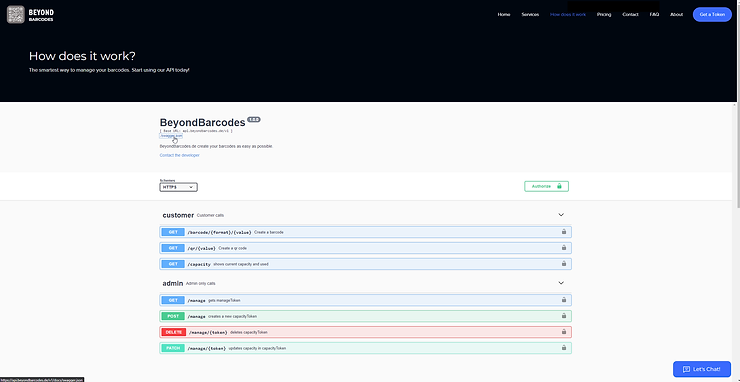Open the Services navigation item

[x=530, y=15]
